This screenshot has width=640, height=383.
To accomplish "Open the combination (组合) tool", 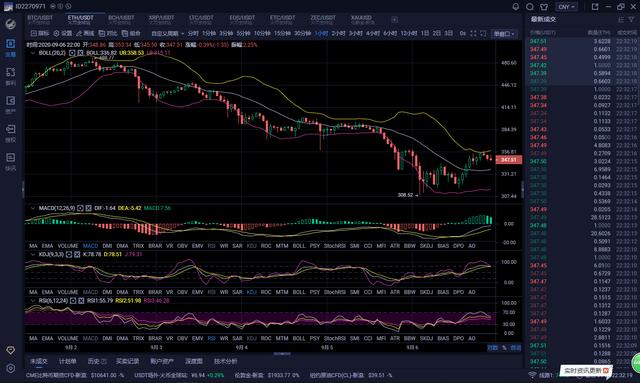I will 131,33.
